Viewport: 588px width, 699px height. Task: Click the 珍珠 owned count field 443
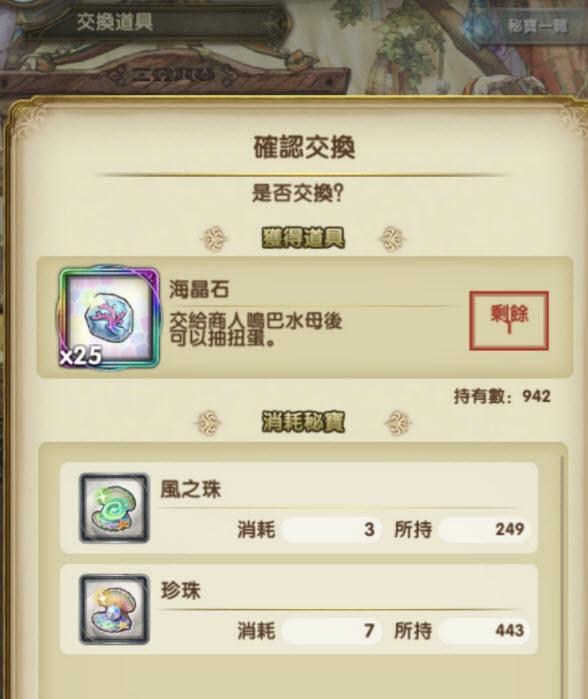(x=485, y=631)
